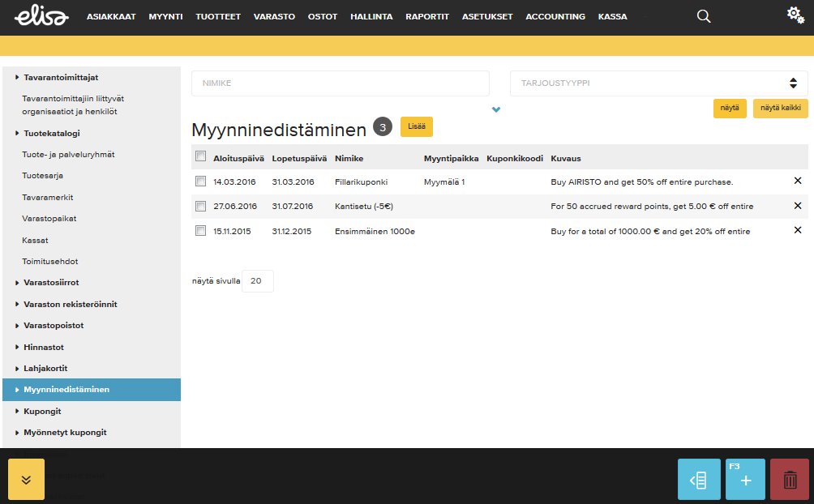Click the record count badge 3
814x504 pixels.
coord(383,126)
